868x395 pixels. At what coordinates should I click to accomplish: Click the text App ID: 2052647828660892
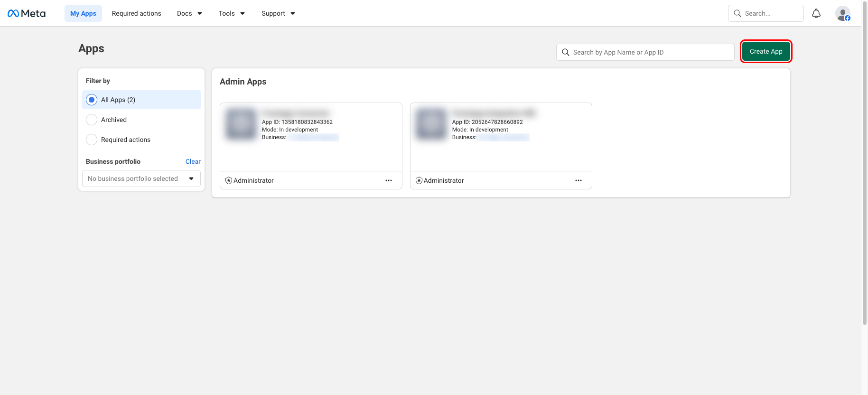[x=487, y=122]
